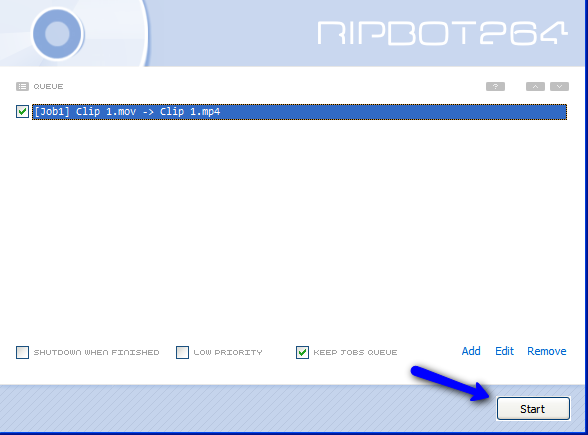Click the Low Priority label text
This screenshot has width=588, height=435.
click(x=228, y=352)
